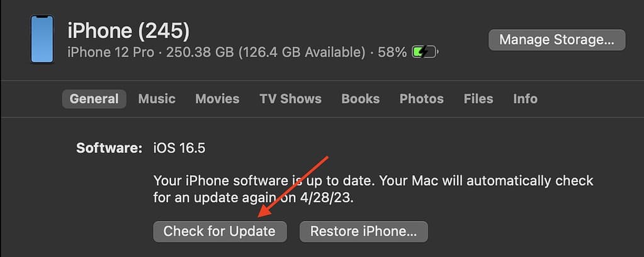Click the iPhone (245) device name
The image size is (644, 257).
[x=128, y=30]
